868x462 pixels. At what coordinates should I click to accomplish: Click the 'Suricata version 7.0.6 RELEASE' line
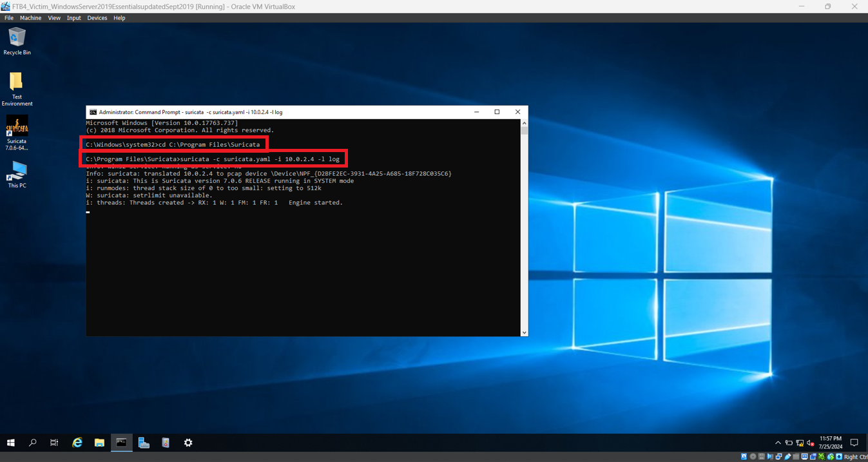[220, 181]
